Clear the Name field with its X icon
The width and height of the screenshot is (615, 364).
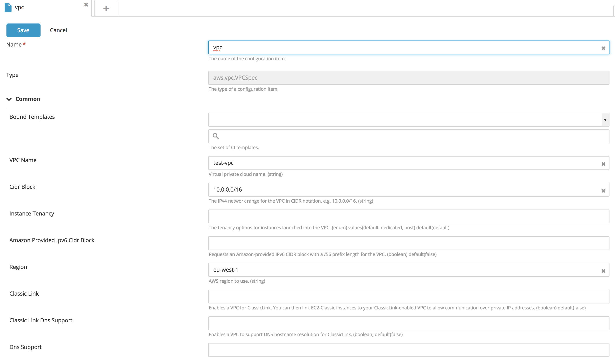pyautogui.click(x=603, y=48)
